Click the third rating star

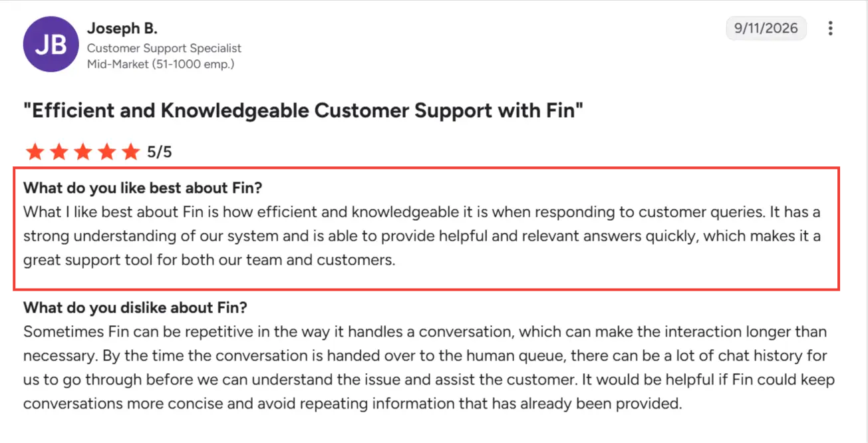pyautogui.click(x=83, y=152)
